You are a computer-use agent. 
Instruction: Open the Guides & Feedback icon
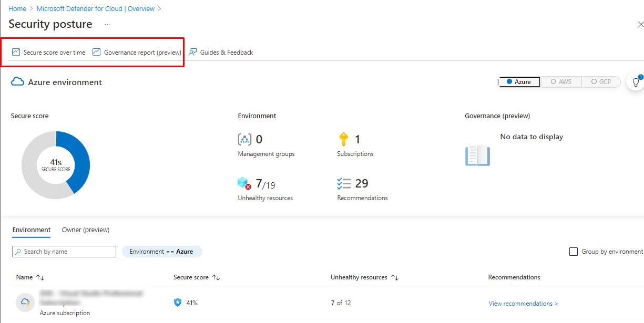tap(193, 53)
